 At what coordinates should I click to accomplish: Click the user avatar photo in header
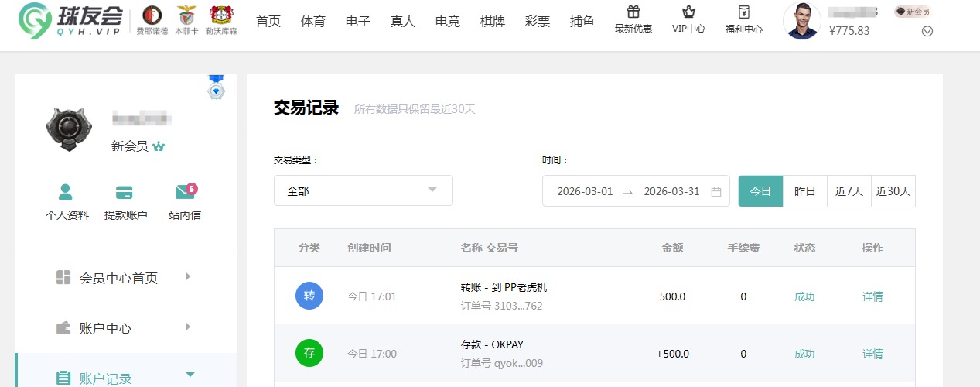point(802,21)
